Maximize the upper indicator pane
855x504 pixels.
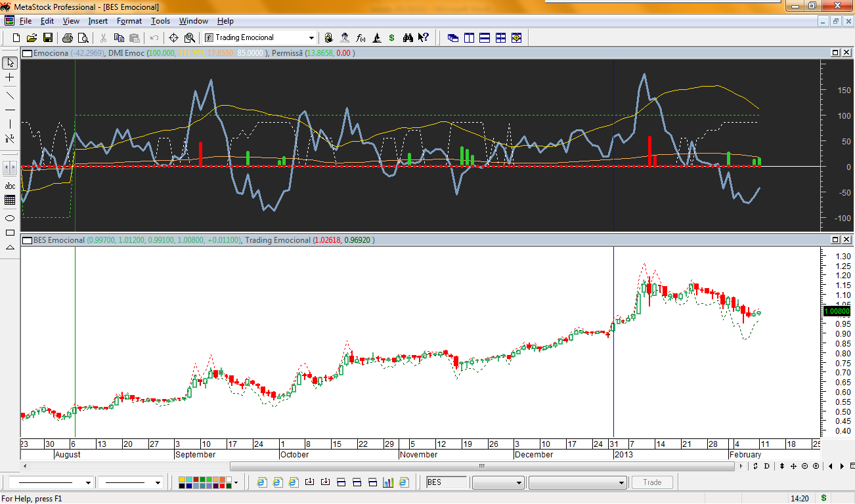click(x=835, y=52)
